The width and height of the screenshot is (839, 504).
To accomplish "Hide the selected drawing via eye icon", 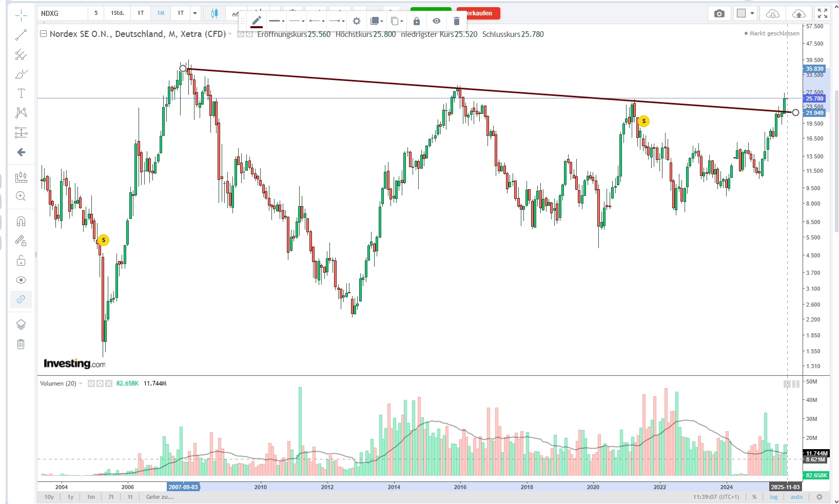I will [x=436, y=21].
